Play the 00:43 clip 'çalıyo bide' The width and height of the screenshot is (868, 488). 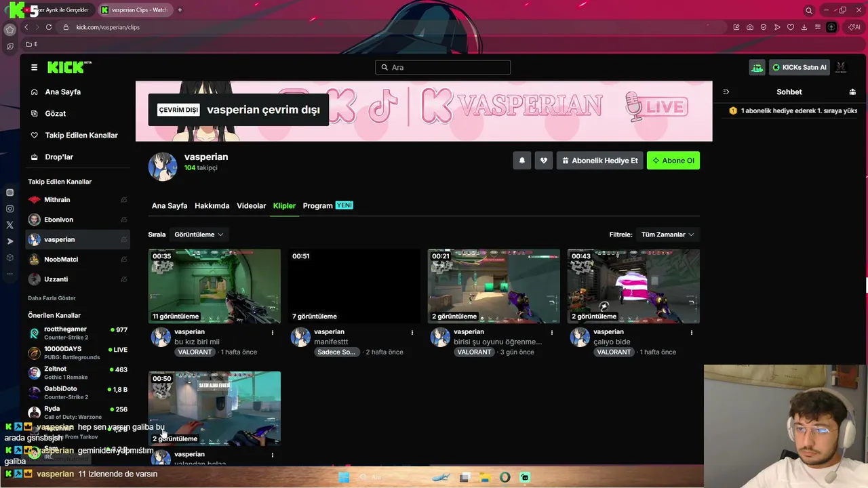633,286
